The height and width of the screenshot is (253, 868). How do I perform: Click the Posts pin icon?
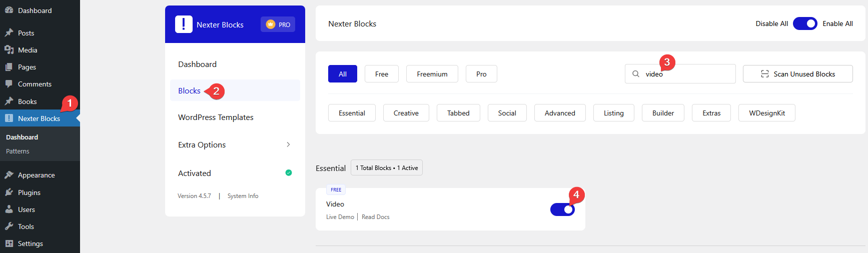pyautogui.click(x=9, y=33)
